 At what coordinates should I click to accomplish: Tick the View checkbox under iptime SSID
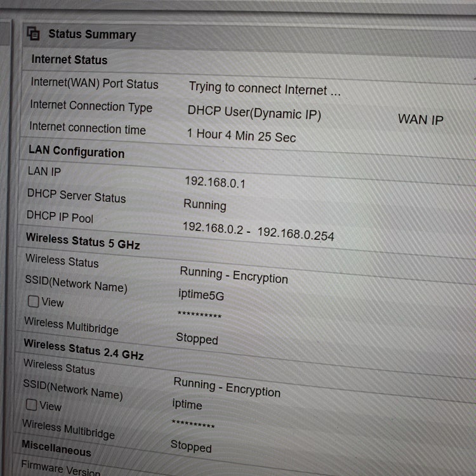(31, 404)
